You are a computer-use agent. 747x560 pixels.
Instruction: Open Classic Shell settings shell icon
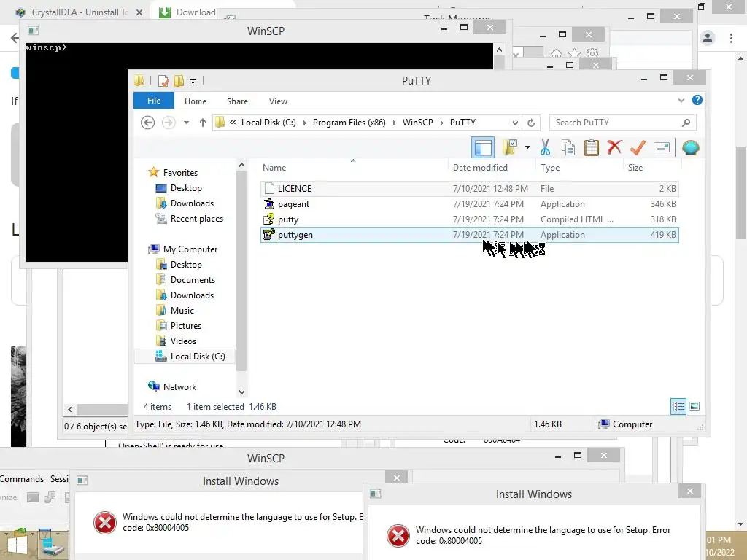690,147
